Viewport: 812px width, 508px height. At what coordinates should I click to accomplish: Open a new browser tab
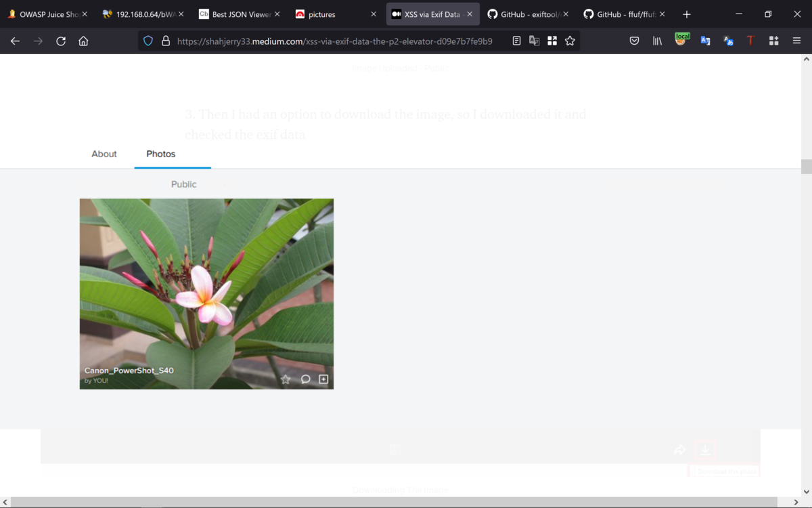[687, 14]
